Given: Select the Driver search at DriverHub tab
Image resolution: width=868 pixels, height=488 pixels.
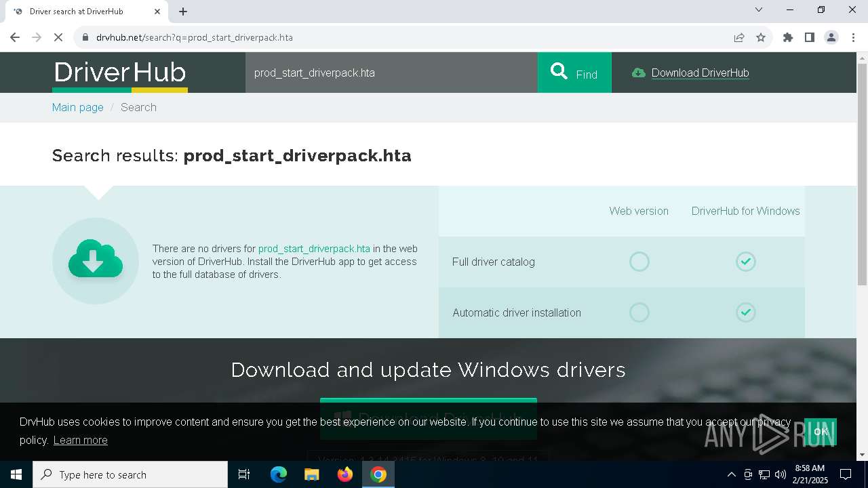Looking at the screenshot, I should (x=85, y=12).
